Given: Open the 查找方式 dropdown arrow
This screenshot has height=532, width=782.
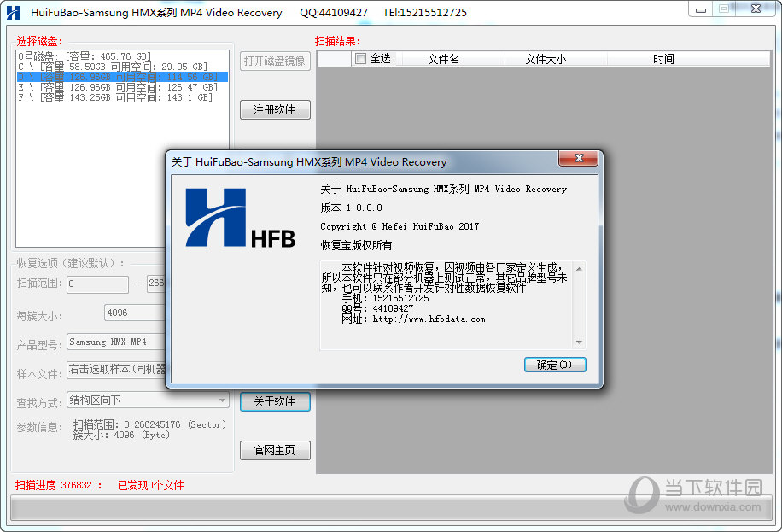Looking at the screenshot, I should pyautogui.click(x=223, y=400).
